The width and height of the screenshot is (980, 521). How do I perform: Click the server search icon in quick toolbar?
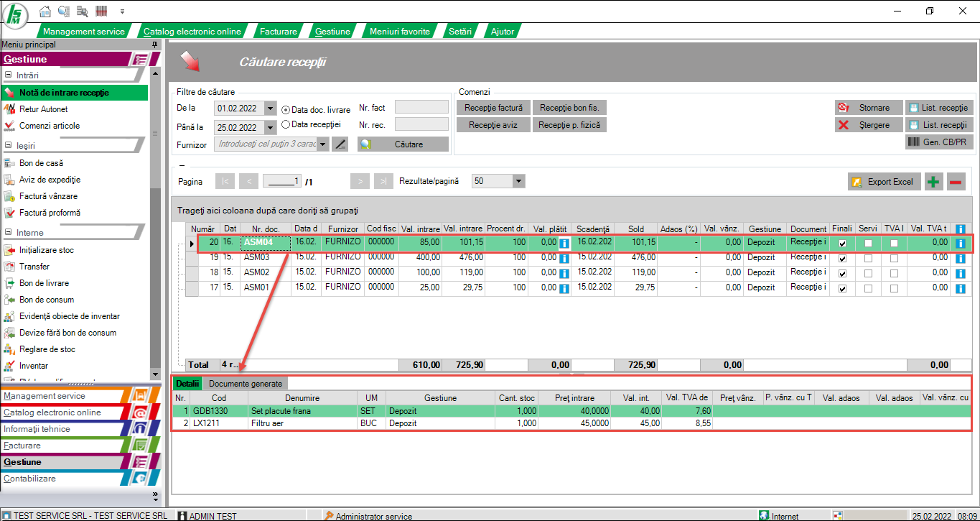[82, 11]
